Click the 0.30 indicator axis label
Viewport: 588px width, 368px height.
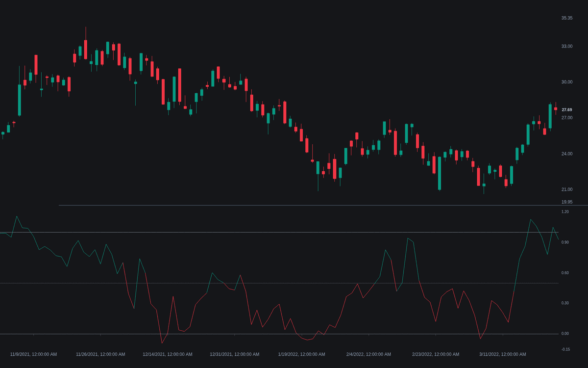pos(565,303)
